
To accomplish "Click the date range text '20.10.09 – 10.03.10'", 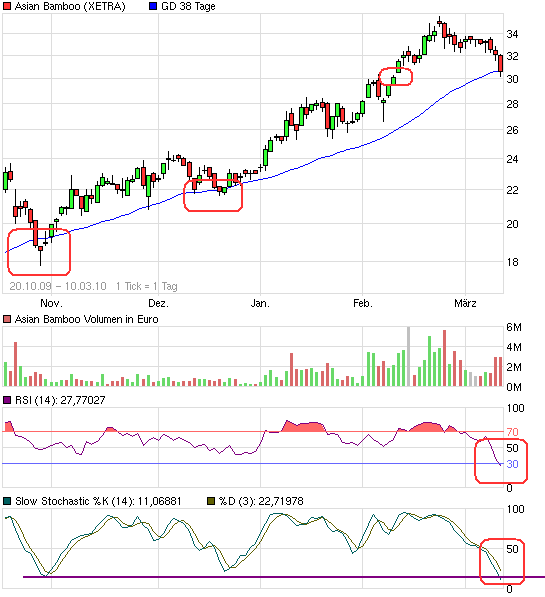I will (58, 286).
